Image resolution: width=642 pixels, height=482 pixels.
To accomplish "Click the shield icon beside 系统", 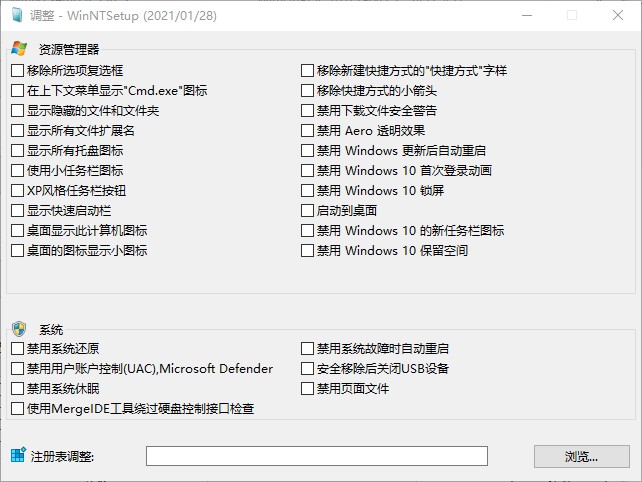I will 19,329.
